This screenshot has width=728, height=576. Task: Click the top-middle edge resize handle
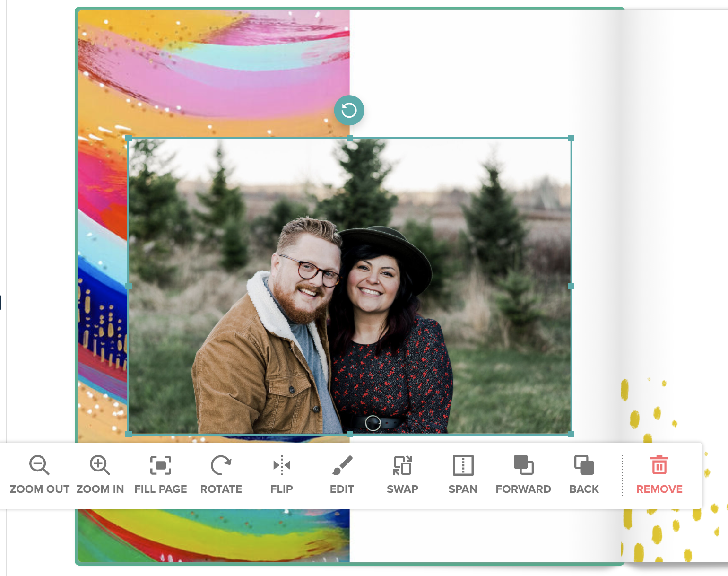tap(350, 138)
